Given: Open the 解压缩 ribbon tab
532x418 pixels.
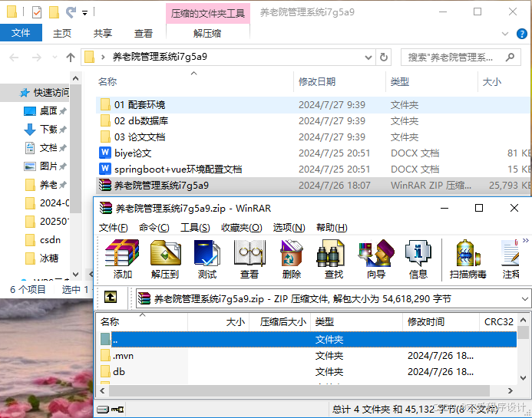Looking at the screenshot, I should [x=207, y=33].
